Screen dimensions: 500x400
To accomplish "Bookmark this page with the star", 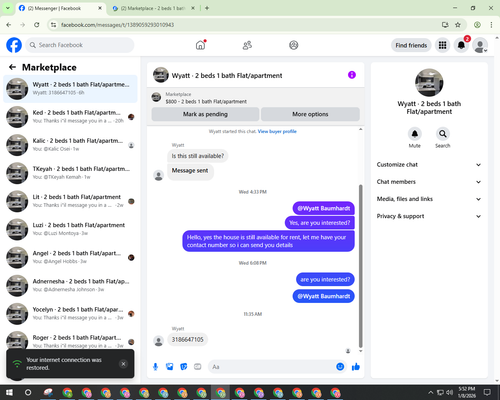I will pyautogui.click(x=458, y=25).
